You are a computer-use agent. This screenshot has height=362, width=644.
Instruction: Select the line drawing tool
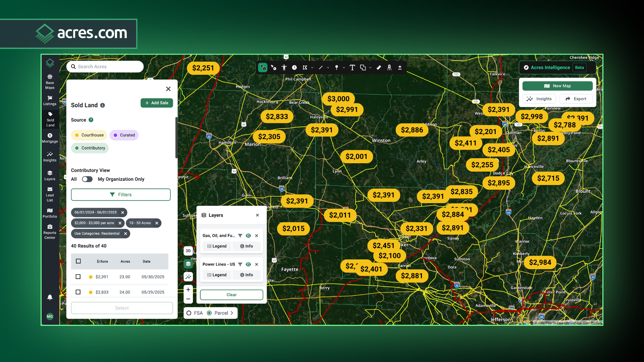[x=321, y=68]
